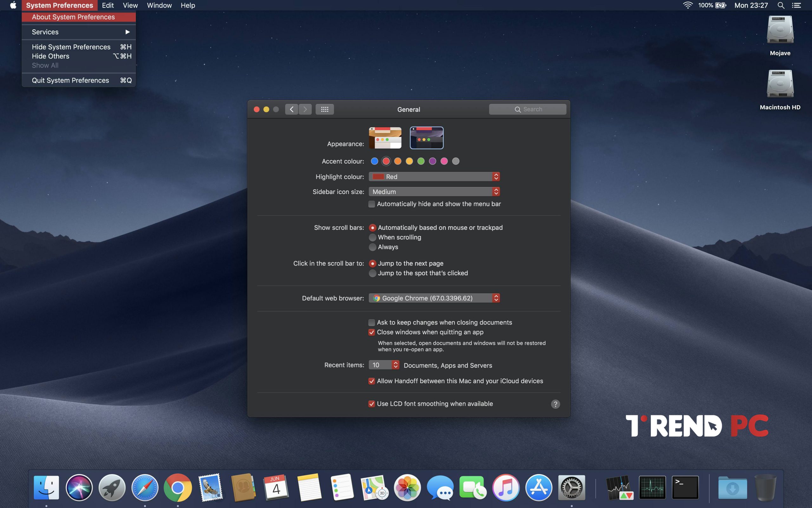Viewport: 812px width, 508px height.
Task: Select graphite accent colour
Action: pos(456,161)
